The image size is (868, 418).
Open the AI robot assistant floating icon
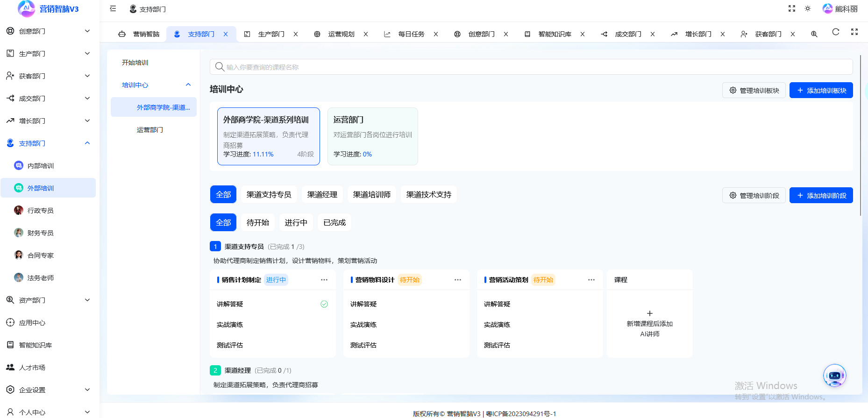pyautogui.click(x=835, y=375)
